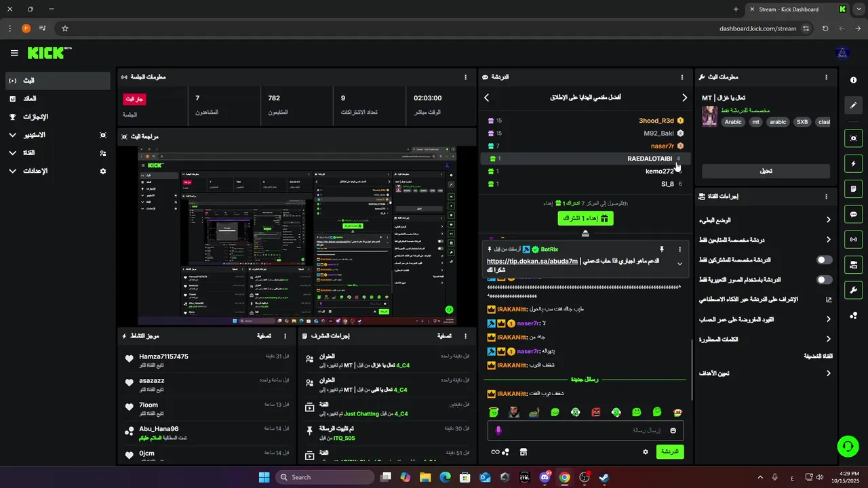Image resolution: width=868 pixels, height=488 pixels.
Task: Click the green gift 1 sub button
Action: pos(585,218)
